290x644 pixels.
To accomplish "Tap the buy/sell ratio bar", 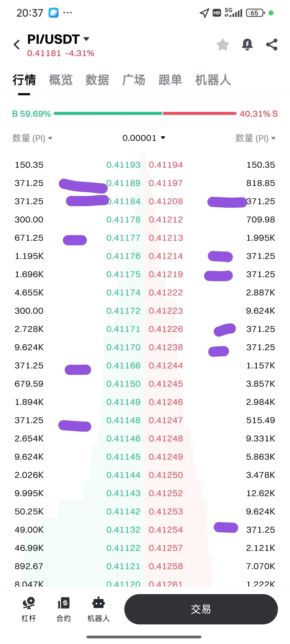I will 145,114.
